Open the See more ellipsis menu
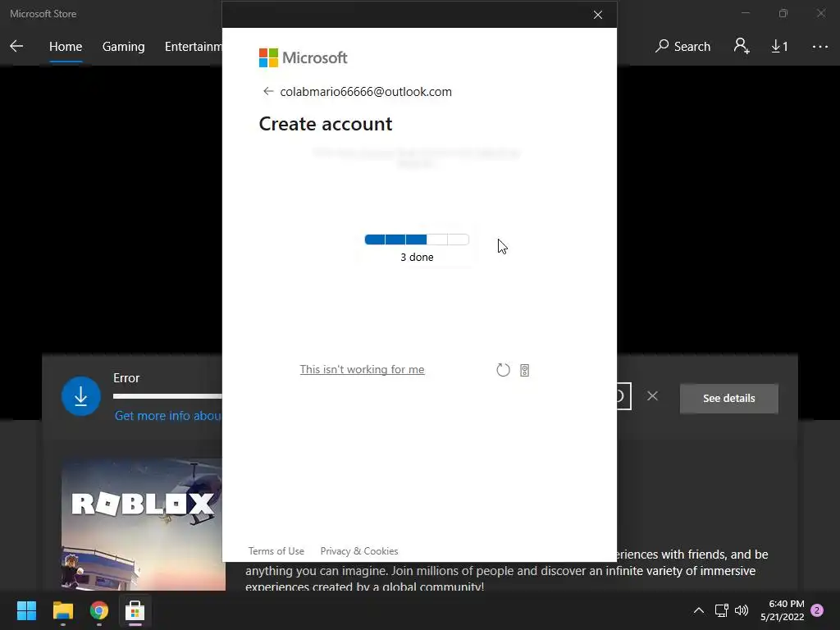This screenshot has width=840, height=630. pos(819,47)
